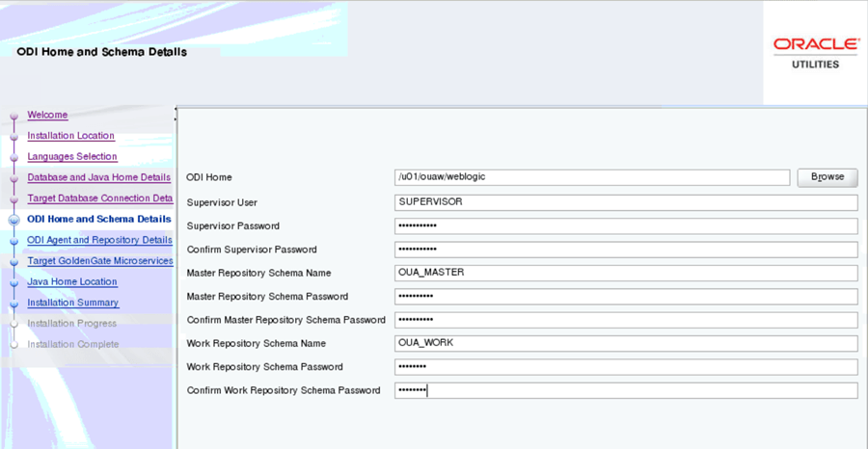Click the Browse button for ODI Home
The image size is (868, 449).
tap(827, 177)
